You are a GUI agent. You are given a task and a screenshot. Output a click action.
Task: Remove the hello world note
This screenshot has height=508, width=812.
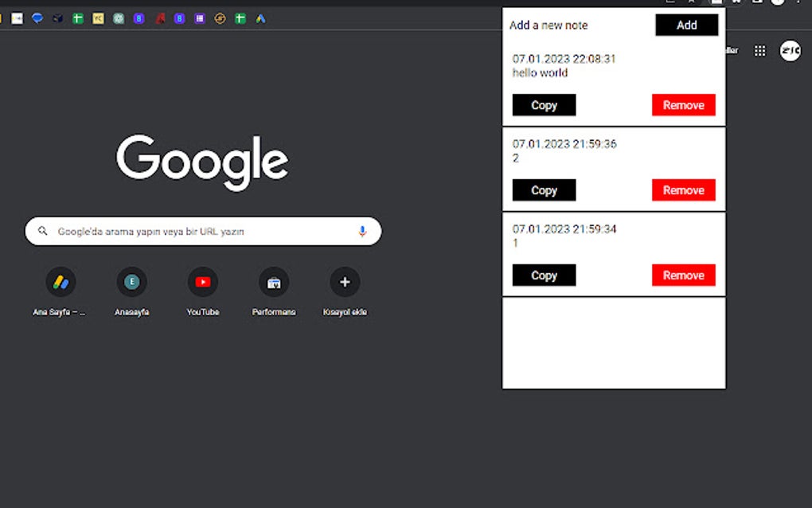pos(683,104)
